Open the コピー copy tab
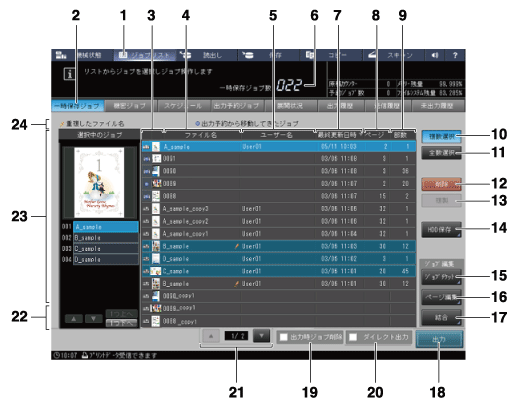 (x=331, y=55)
